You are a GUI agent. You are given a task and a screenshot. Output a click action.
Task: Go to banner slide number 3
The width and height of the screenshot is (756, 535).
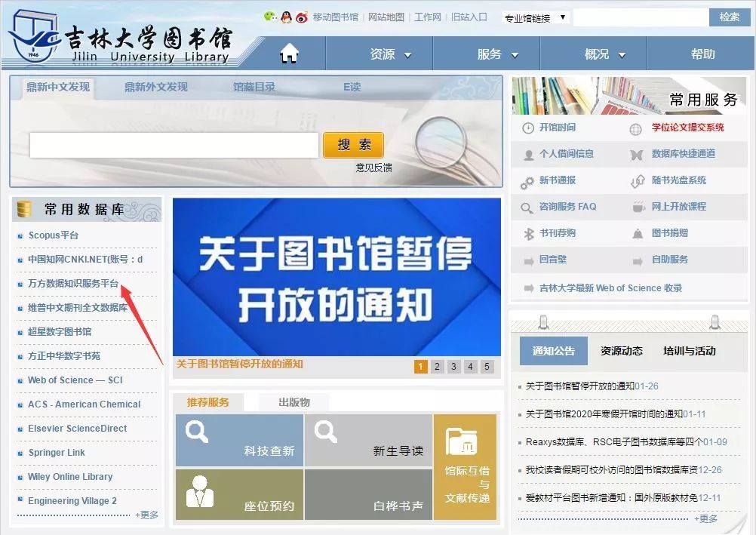(453, 367)
